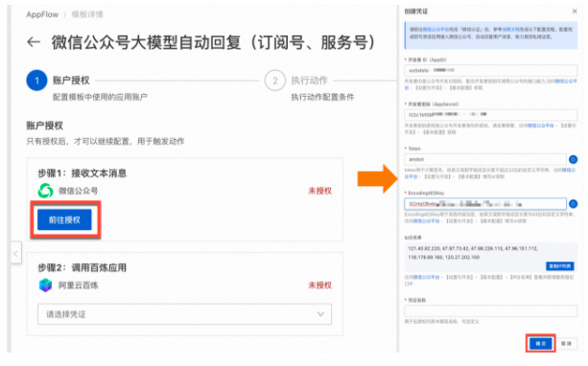Close the 创建凭证 panel

point(575,11)
